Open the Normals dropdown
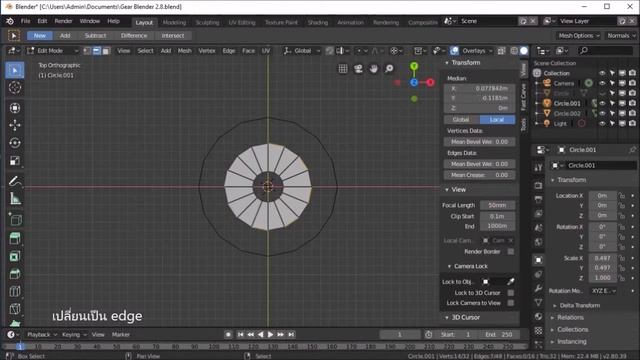This screenshot has width=640, height=360. [621, 36]
